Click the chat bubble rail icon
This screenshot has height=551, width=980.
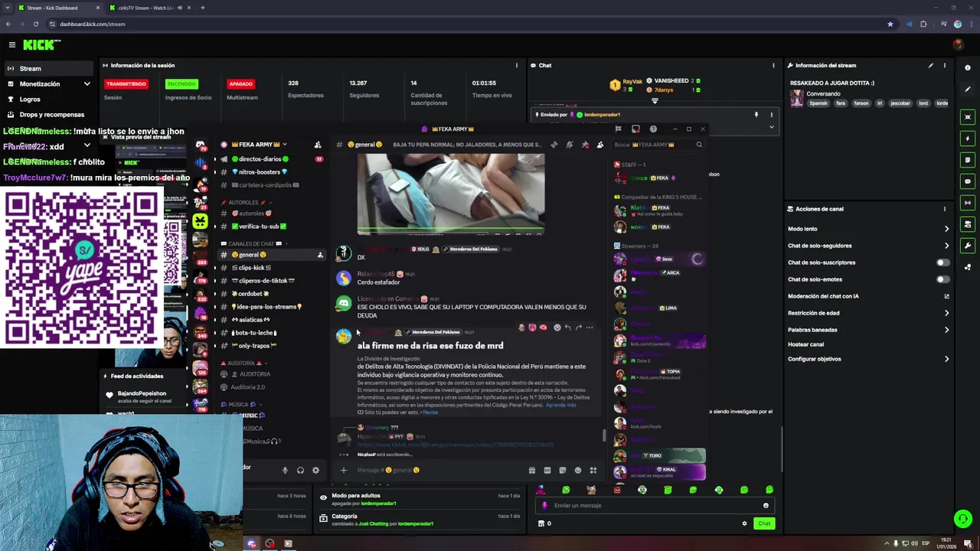[x=968, y=181]
